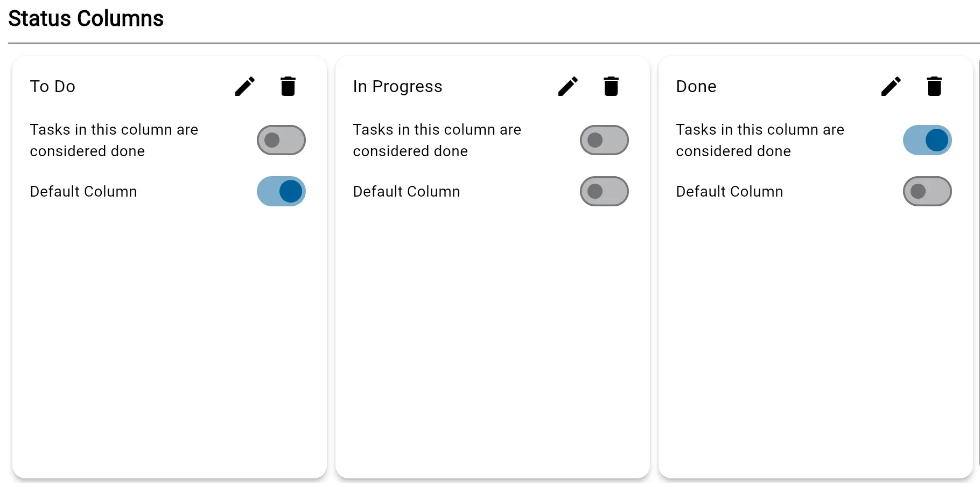This screenshot has width=980, height=487.
Task: Disable Default Column switch in To Do
Action: 281,191
